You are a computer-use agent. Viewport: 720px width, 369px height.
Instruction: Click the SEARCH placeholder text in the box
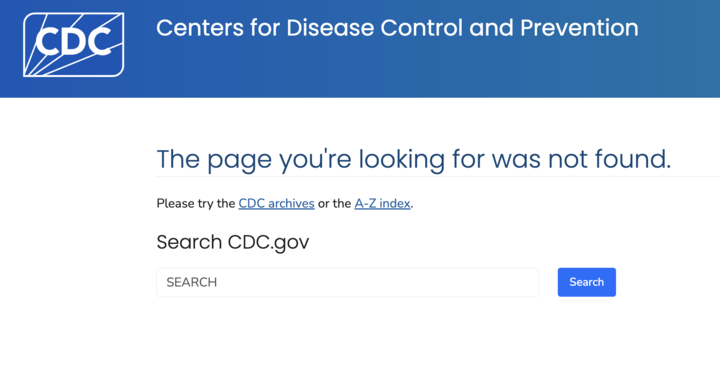191,282
